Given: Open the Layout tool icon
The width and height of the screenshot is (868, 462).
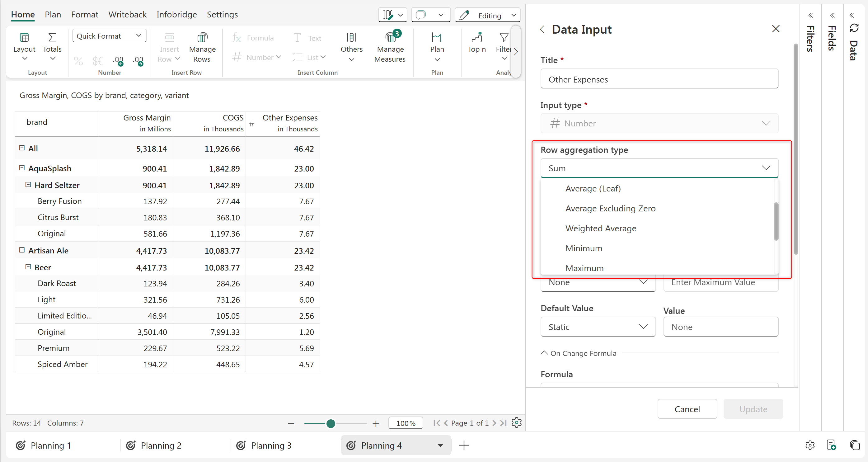Looking at the screenshot, I should [x=24, y=37].
